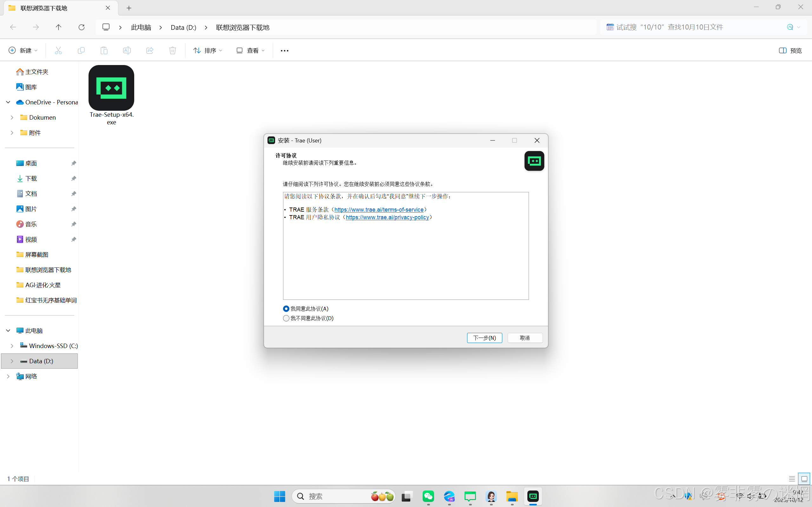Image resolution: width=812 pixels, height=507 pixels.
Task: Click the Share icon in toolbar
Action: pos(149,50)
